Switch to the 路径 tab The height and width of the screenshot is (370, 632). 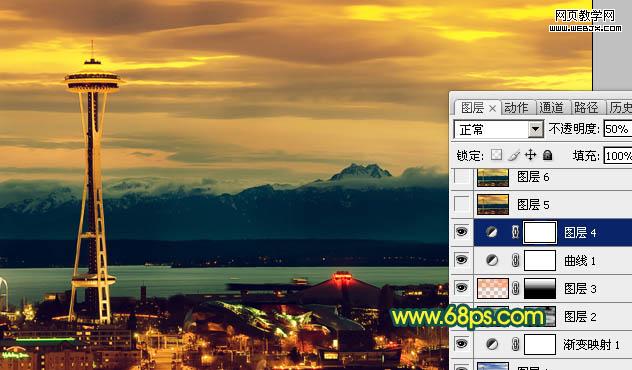coord(586,108)
